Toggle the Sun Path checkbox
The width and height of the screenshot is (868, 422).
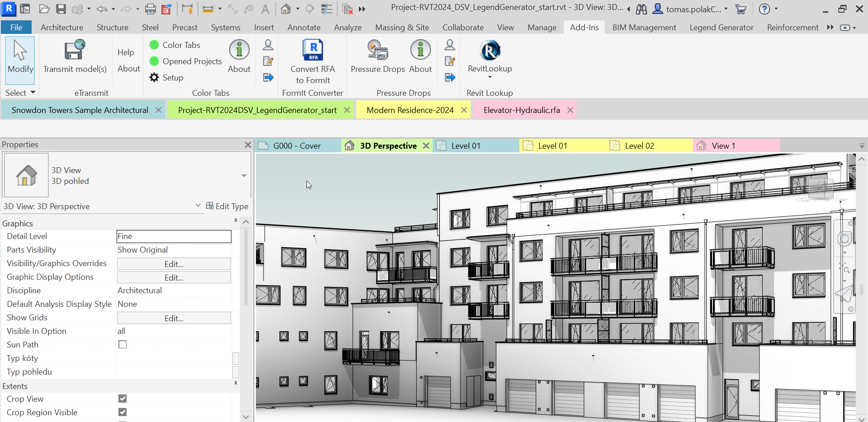coord(123,345)
